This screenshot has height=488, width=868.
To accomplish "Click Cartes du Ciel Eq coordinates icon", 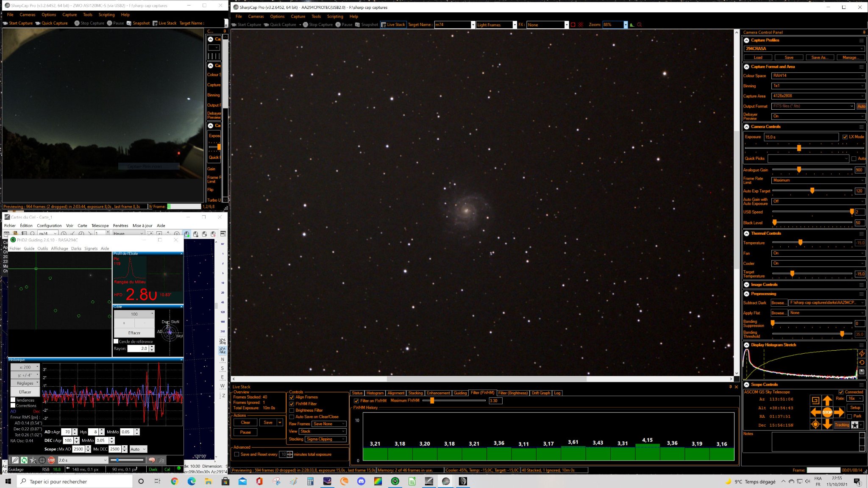I will 223,341.
